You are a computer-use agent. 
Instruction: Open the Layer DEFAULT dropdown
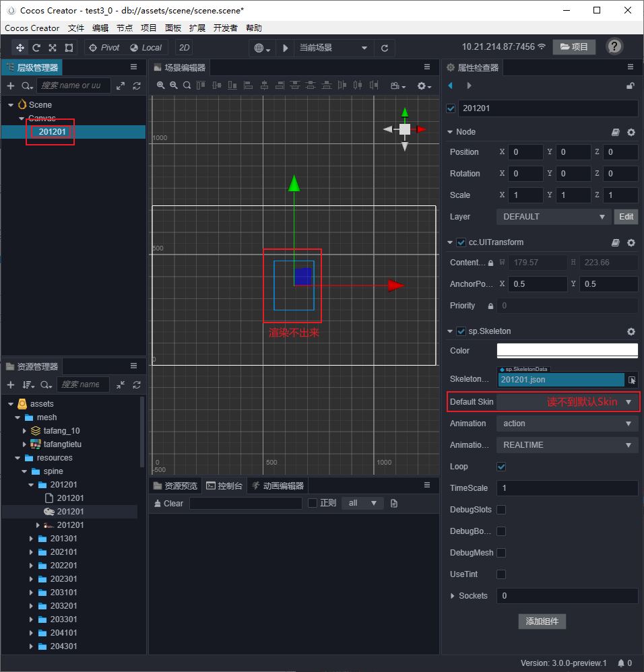tap(554, 217)
